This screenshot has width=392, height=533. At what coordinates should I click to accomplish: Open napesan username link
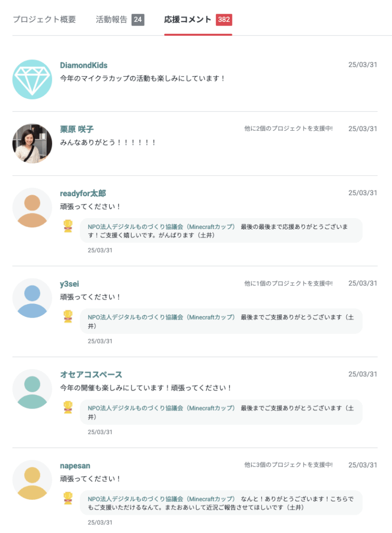[x=75, y=465]
